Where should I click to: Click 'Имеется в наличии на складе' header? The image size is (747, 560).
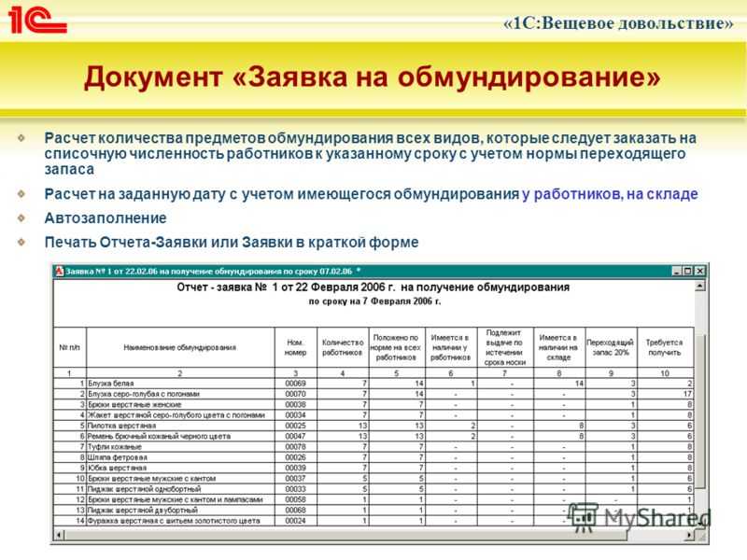[x=558, y=347]
